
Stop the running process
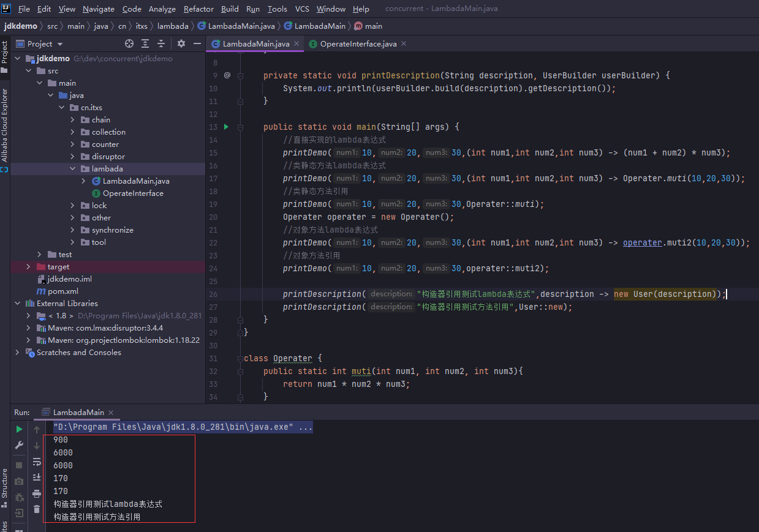19,465
